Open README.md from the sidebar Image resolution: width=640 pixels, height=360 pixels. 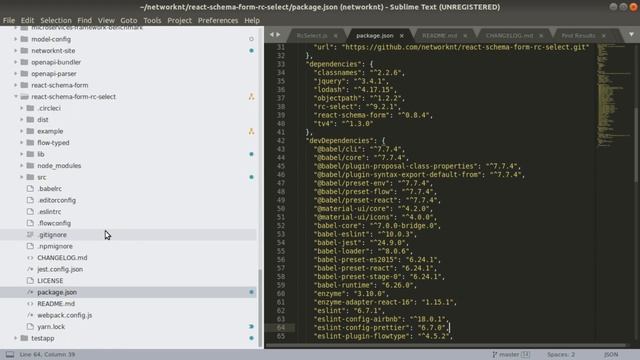click(x=56, y=304)
